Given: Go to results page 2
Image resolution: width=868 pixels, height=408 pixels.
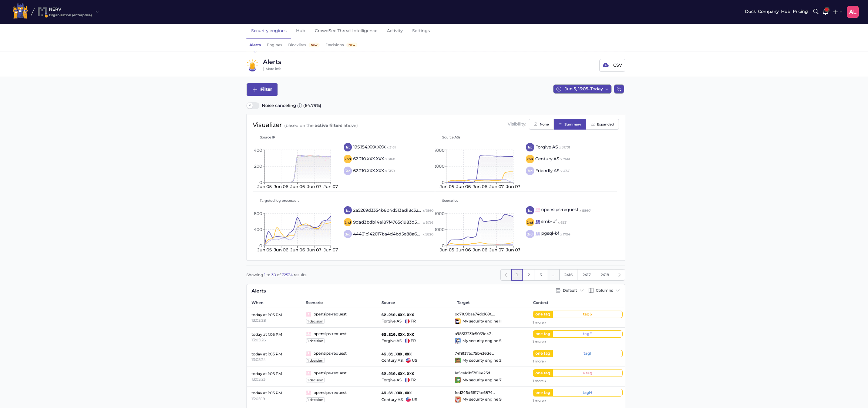Looking at the screenshot, I should pyautogui.click(x=529, y=275).
